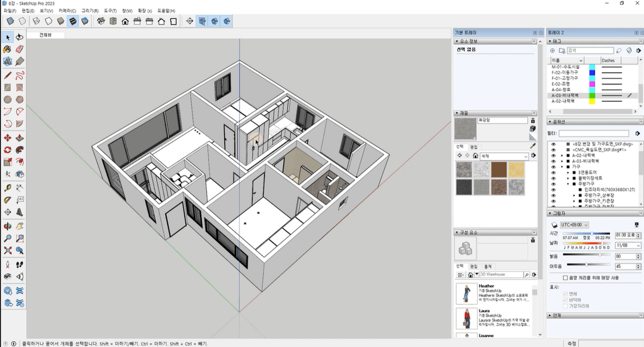Viewport: 644px width, 347px height.
Task: Switch to the 통계 tab in components
Action: (x=488, y=266)
